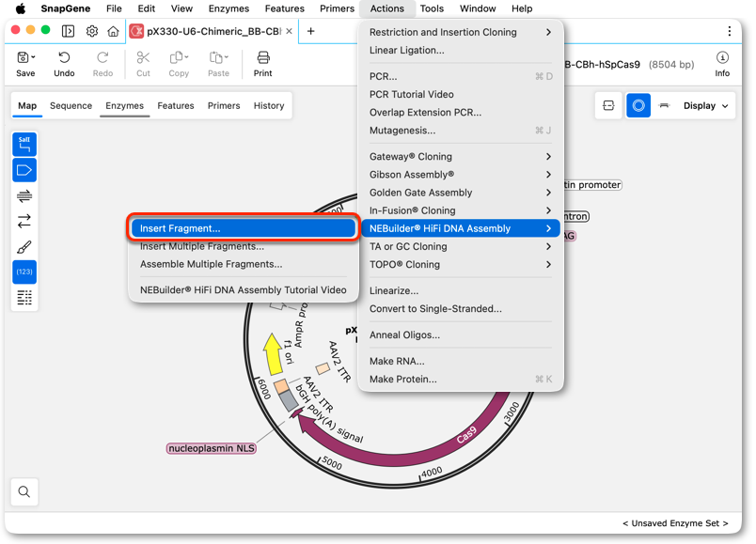Expand Restriction and Insertion Cloning submenu
The image size is (756, 544).
pos(460,32)
